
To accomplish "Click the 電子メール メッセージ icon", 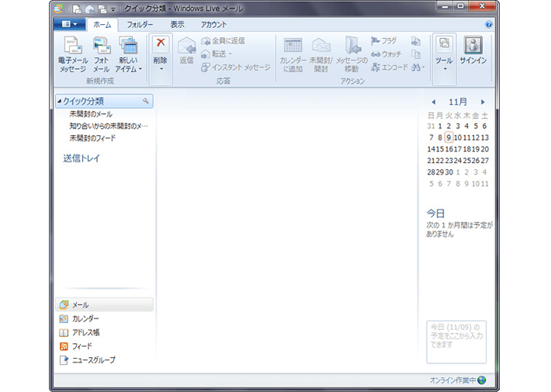I will coord(73,47).
